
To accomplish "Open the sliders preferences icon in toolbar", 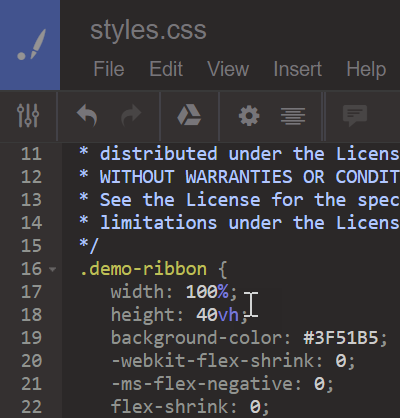I will click(x=28, y=116).
